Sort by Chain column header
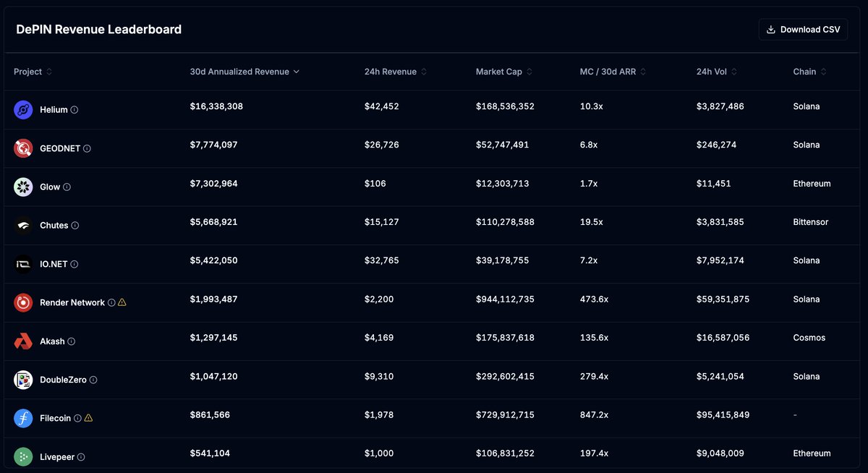 pyautogui.click(x=809, y=72)
